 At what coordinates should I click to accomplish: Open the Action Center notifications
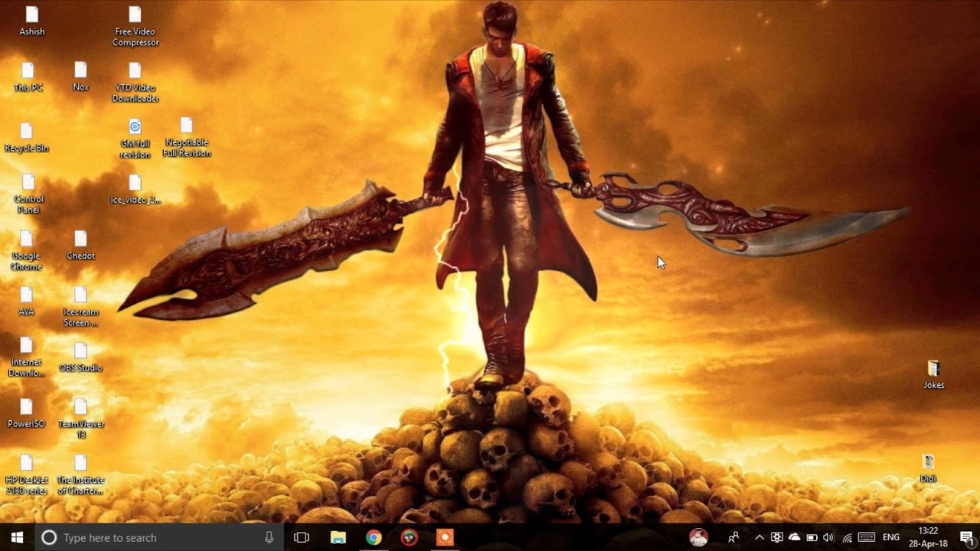tap(966, 537)
